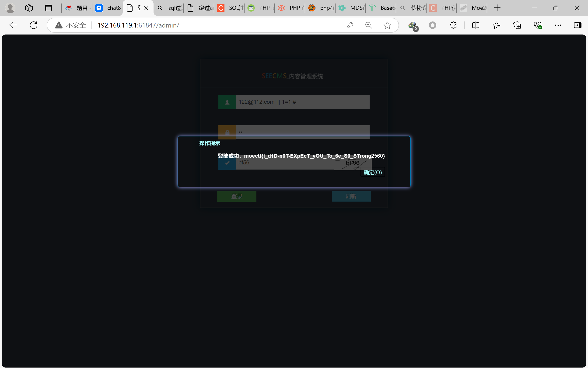This screenshot has width=588, height=368.
Task: Click the 不安全 security warning icon
Action: [59, 25]
